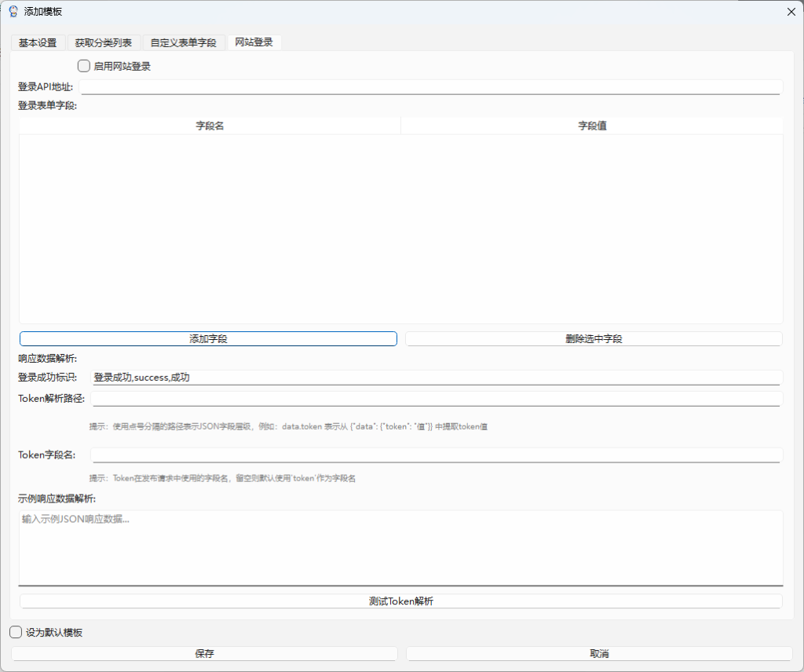Viewport: 804px width, 672px height.
Task: Close the 添加模板 dialog window
Action: 791,11
